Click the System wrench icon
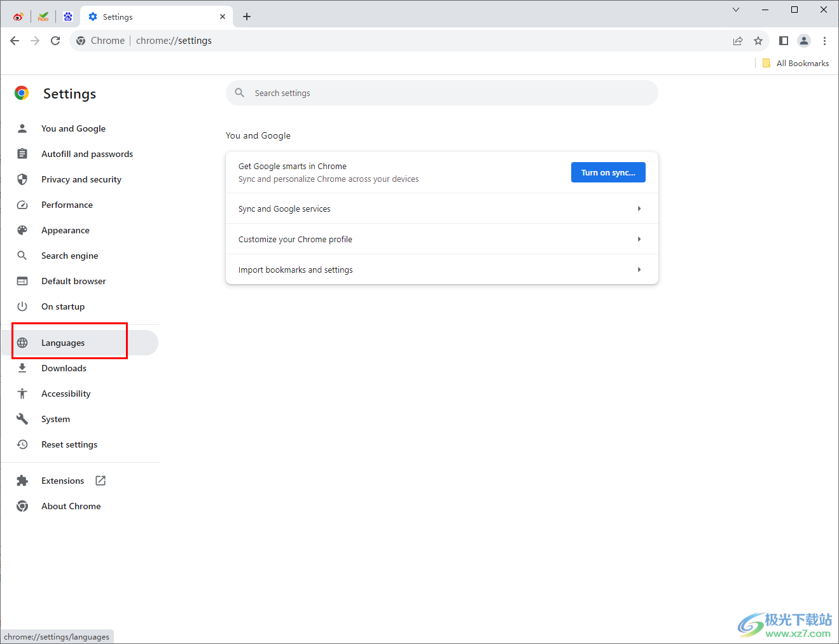 pyautogui.click(x=22, y=419)
